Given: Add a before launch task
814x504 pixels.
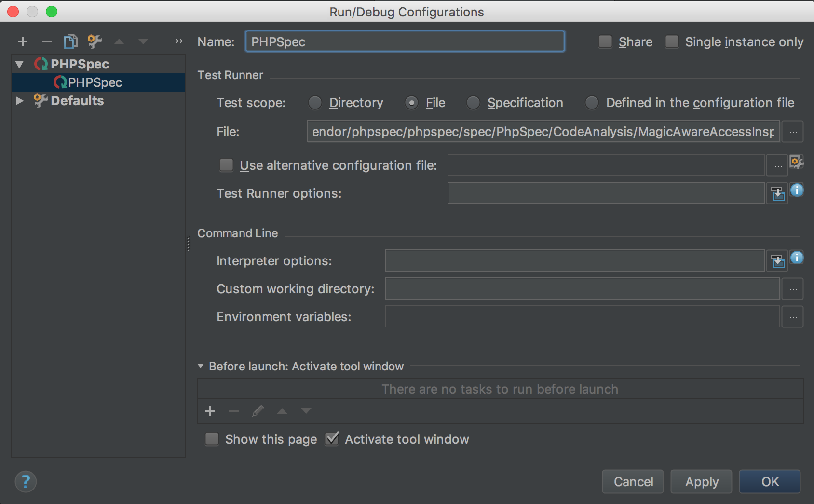Looking at the screenshot, I should tap(210, 411).
